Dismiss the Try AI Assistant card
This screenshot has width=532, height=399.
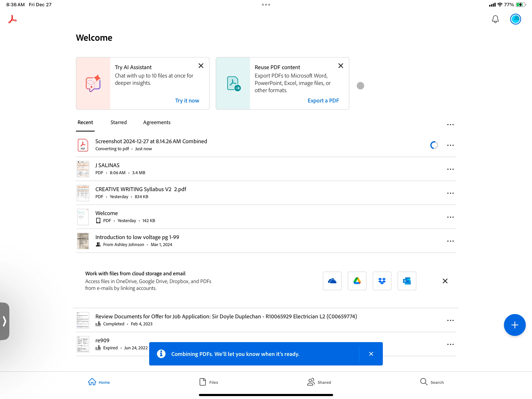click(201, 66)
